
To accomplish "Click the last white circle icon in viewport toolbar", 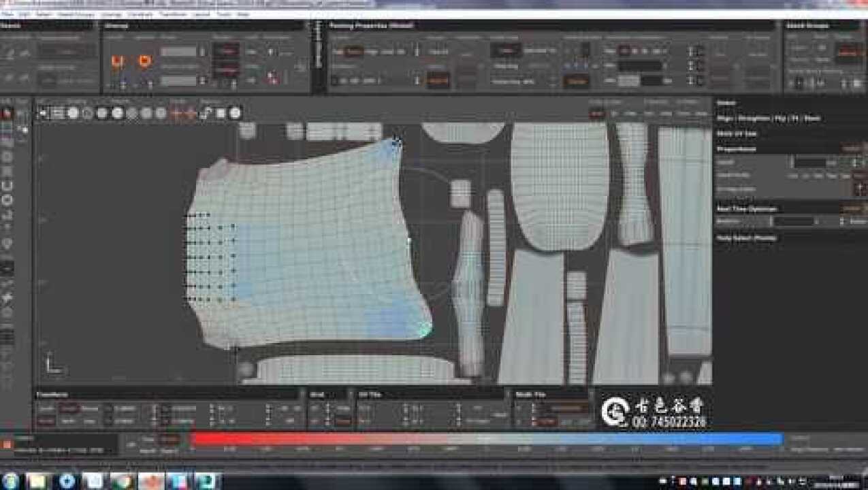I will (235, 113).
